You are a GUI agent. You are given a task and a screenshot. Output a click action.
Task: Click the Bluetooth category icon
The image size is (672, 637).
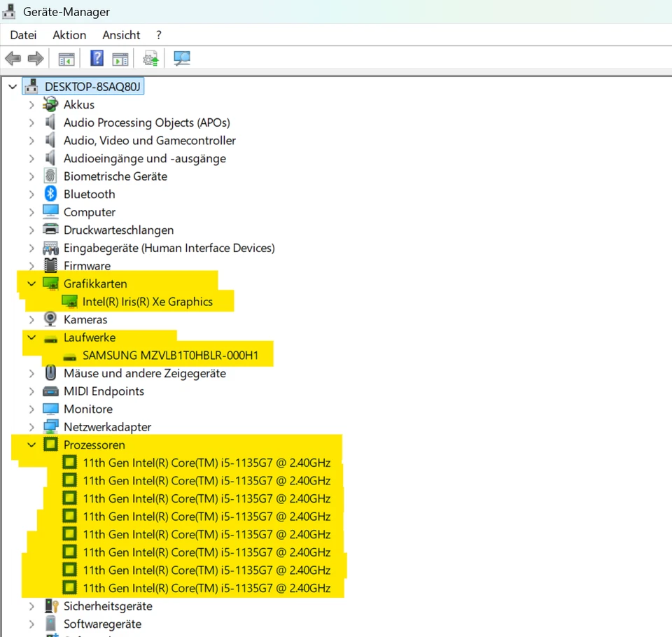tap(50, 194)
